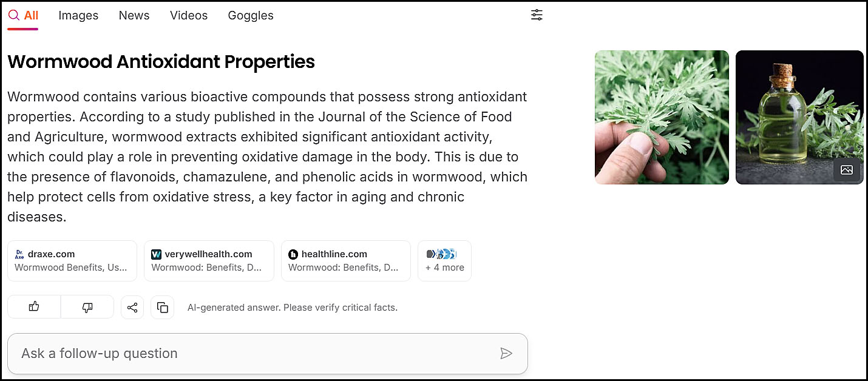Open the wormwood leaves thumbnail image

tap(662, 117)
